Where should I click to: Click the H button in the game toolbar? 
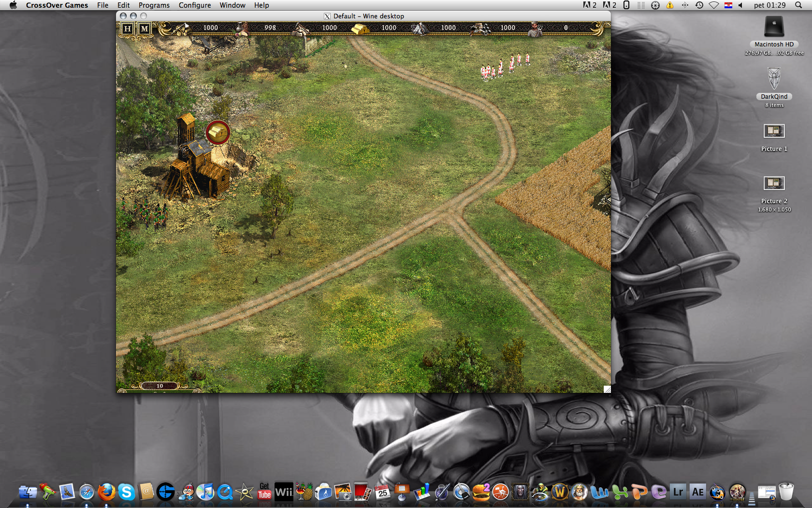pos(128,29)
